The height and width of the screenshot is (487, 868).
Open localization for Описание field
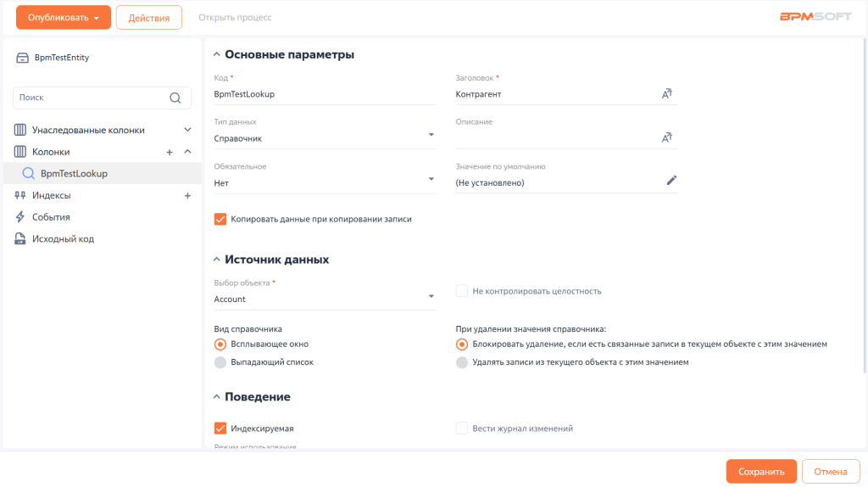pyautogui.click(x=667, y=137)
